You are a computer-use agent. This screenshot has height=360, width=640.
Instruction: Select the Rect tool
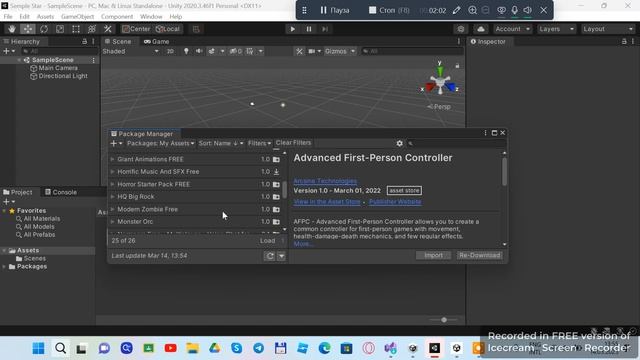tap(76, 29)
